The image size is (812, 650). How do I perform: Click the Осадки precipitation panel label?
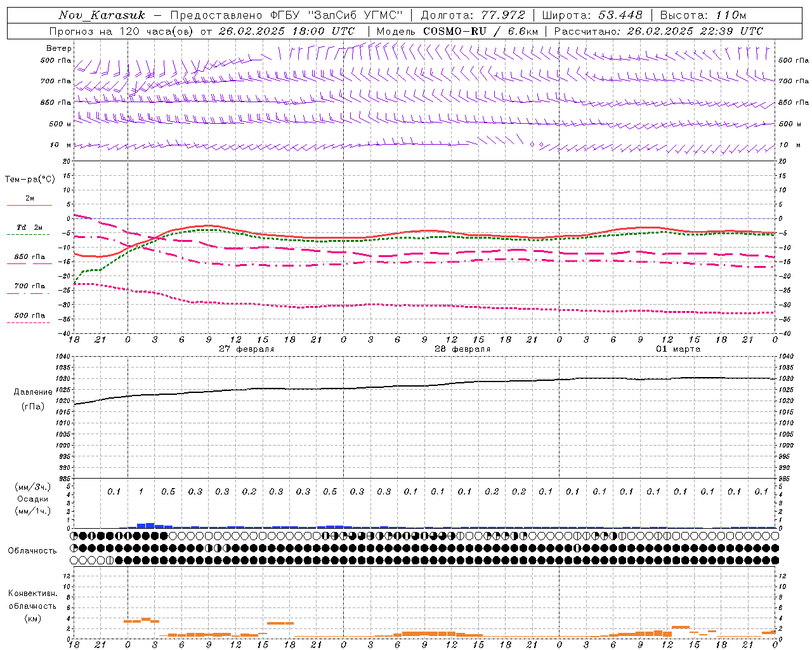[x=33, y=499]
